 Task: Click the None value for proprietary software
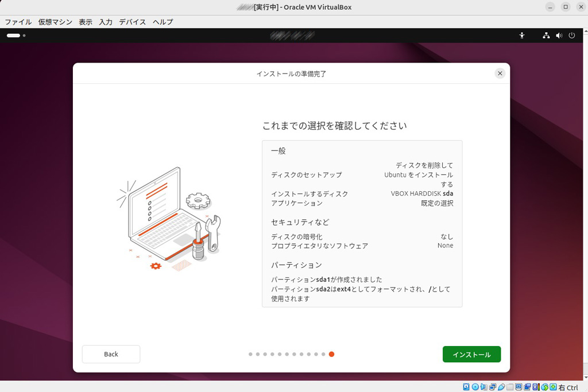tap(445, 246)
